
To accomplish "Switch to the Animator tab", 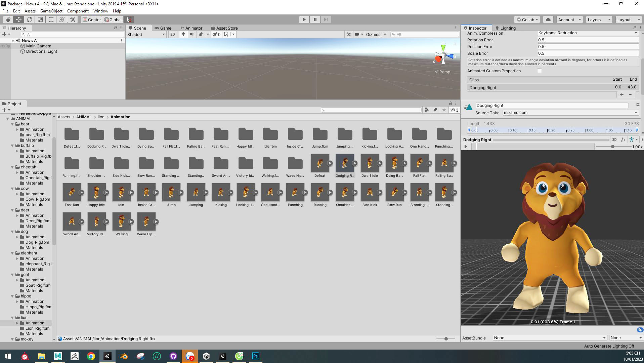I will 191,28.
